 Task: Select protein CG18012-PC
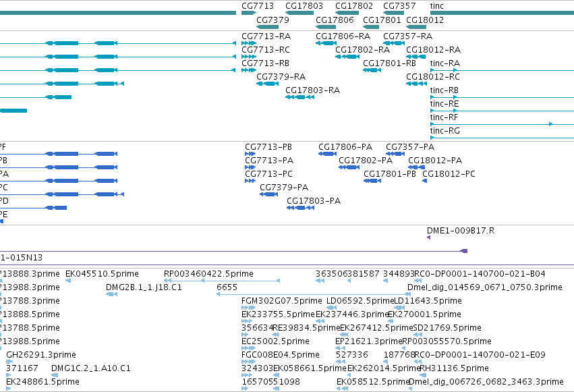coord(425,181)
